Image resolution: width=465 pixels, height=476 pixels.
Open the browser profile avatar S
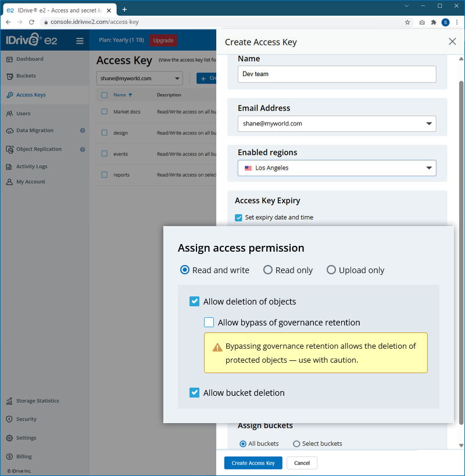click(445, 22)
